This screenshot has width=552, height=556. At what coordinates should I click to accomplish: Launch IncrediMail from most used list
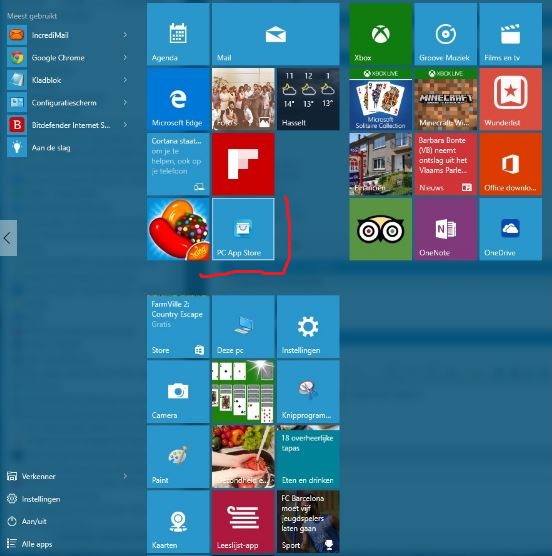coord(67,35)
